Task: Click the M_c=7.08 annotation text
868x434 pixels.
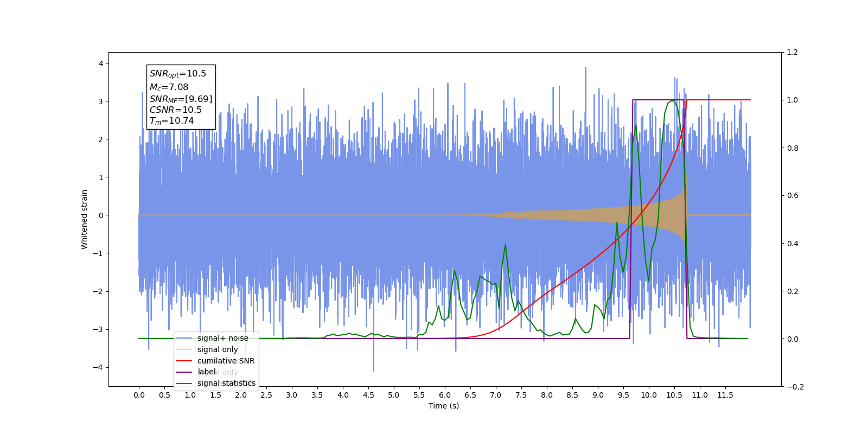Action: pyautogui.click(x=169, y=87)
